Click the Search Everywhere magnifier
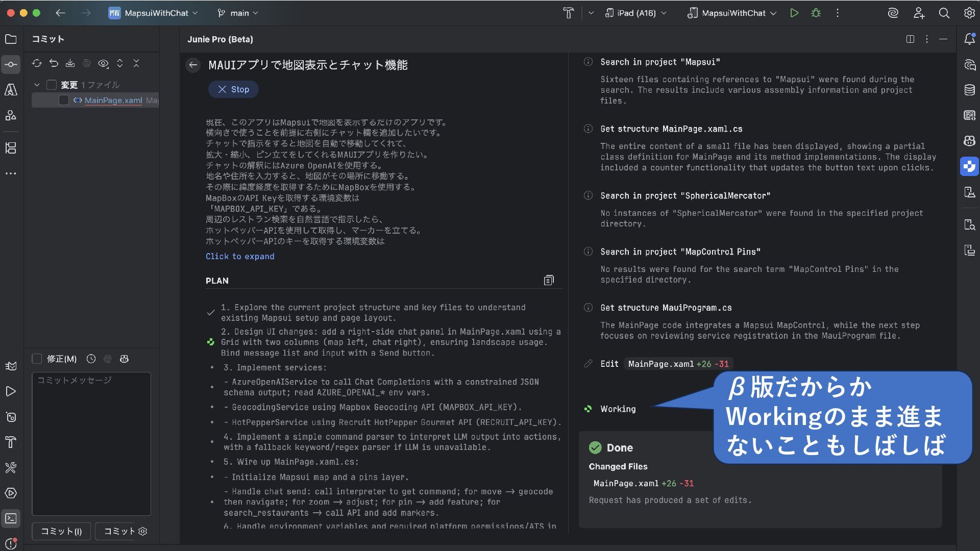 (x=944, y=13)
